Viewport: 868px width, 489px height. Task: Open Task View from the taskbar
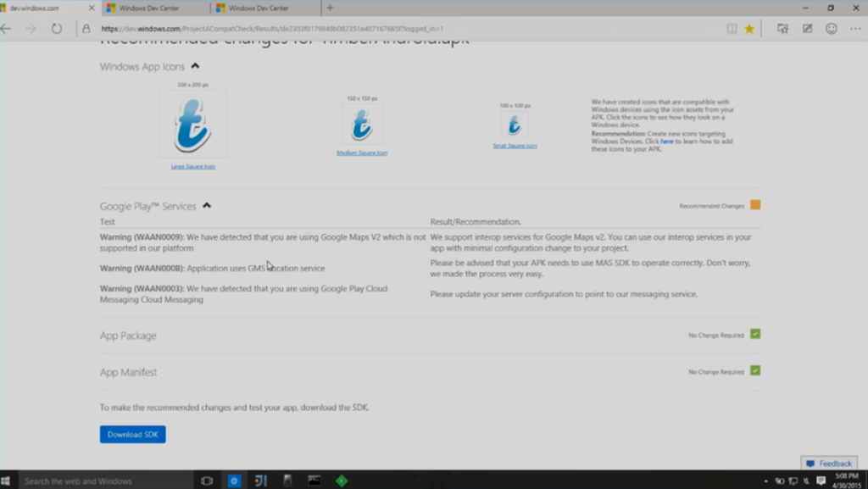coord(207,481)
